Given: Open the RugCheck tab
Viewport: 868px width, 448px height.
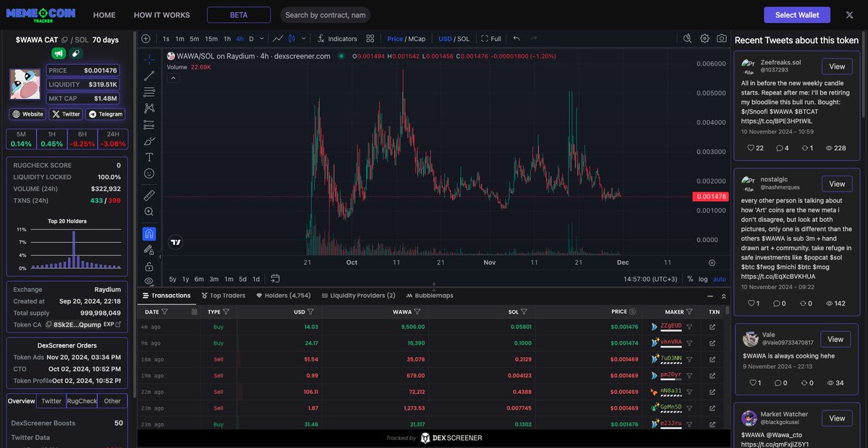Looking at the screenshot, I should (x=82, y=401).
